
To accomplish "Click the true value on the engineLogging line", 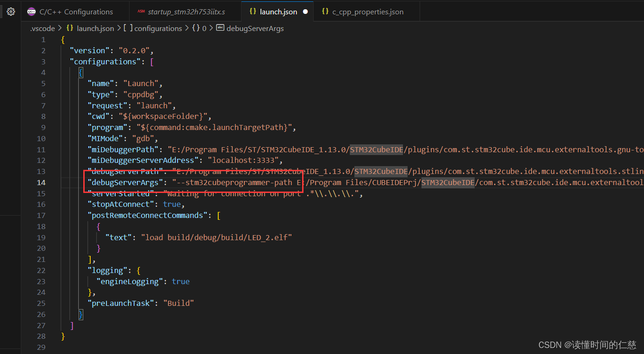I will 180,281.
